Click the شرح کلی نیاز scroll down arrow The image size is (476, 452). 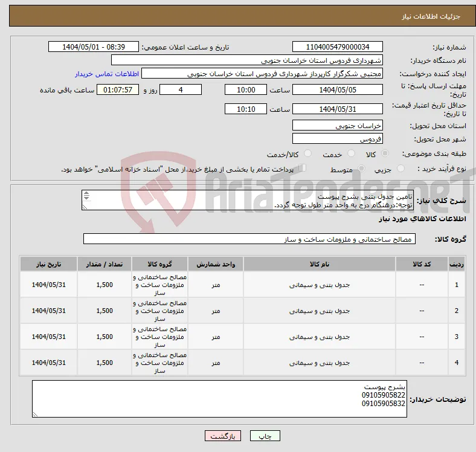(x=86, y=198)
